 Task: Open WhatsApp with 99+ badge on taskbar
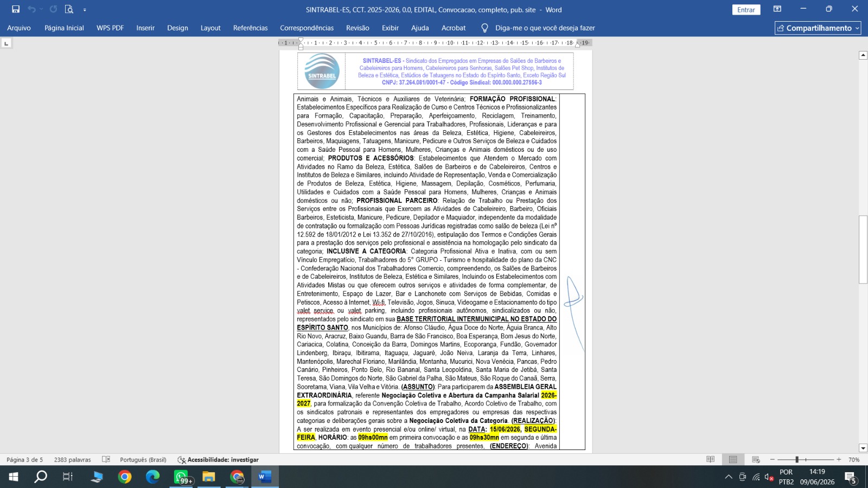pos(181,477)
